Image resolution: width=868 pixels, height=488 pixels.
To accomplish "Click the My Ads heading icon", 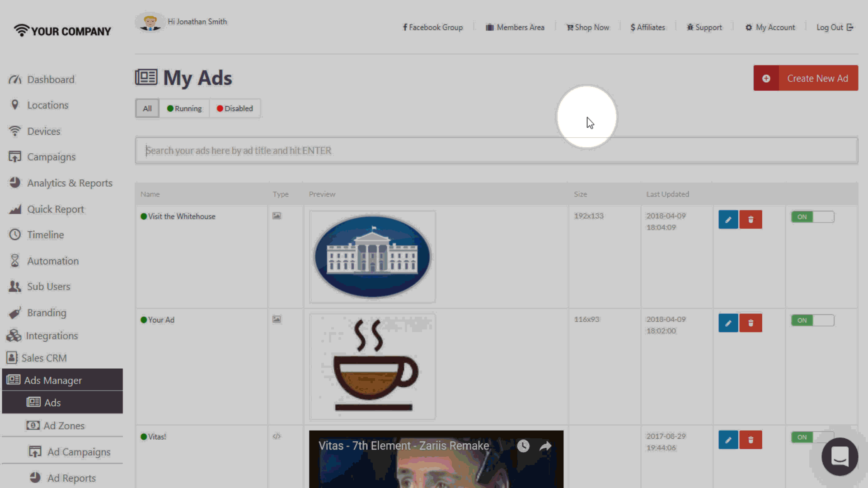I will click(146, 77).
